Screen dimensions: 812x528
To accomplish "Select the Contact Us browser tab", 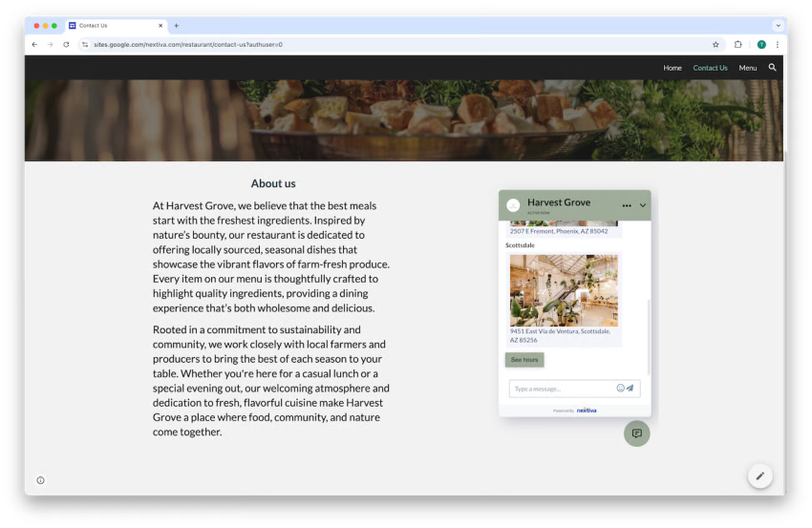I will point(116,26).
